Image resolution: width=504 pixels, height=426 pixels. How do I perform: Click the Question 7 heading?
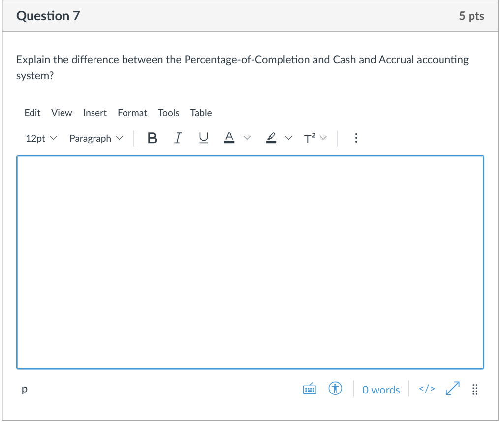click(x=48, y=16)
